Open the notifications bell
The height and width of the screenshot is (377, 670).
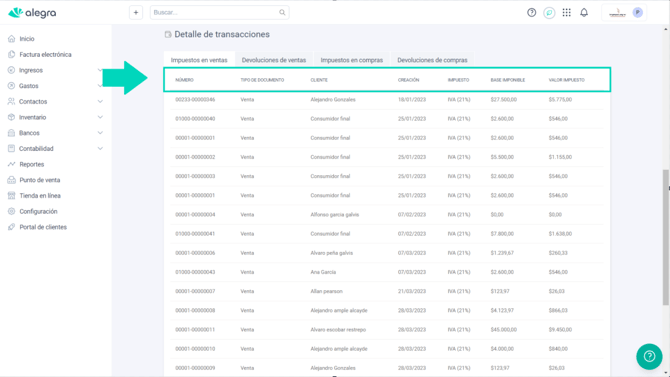584,13
